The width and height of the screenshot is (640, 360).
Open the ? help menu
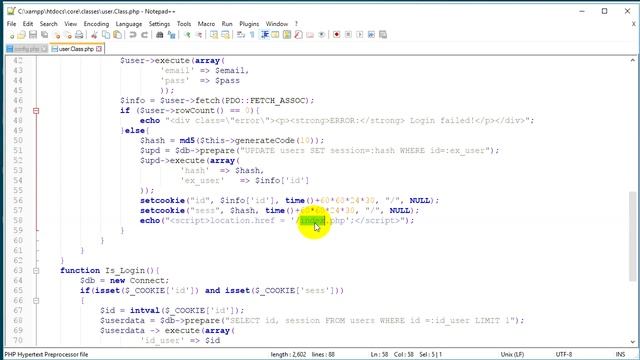pos(296,24)
